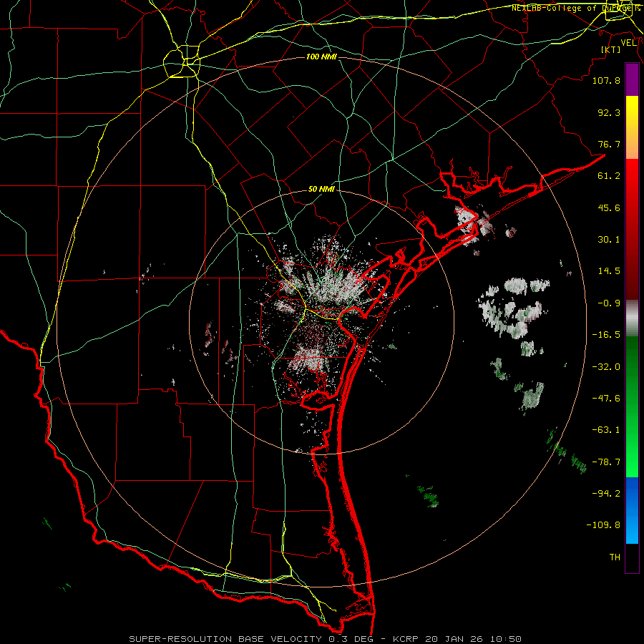Select the -109.8 legend value

coord(603,525)
